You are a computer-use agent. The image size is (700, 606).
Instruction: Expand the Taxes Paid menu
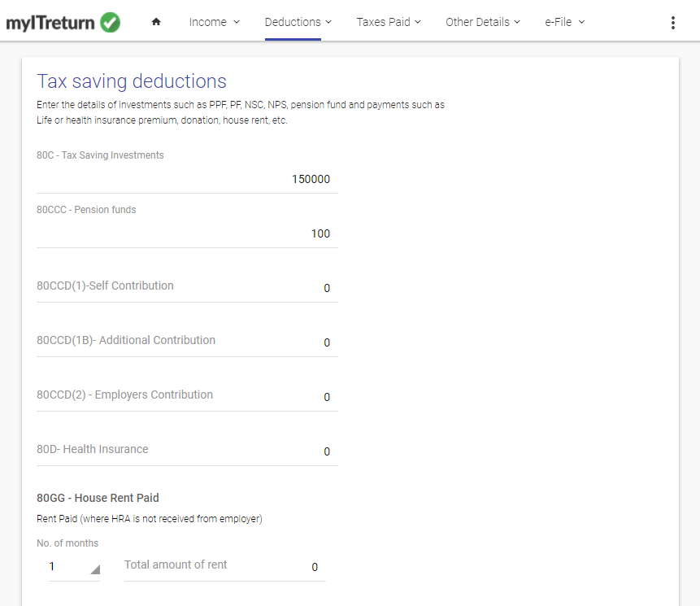(x=389, y=22)
